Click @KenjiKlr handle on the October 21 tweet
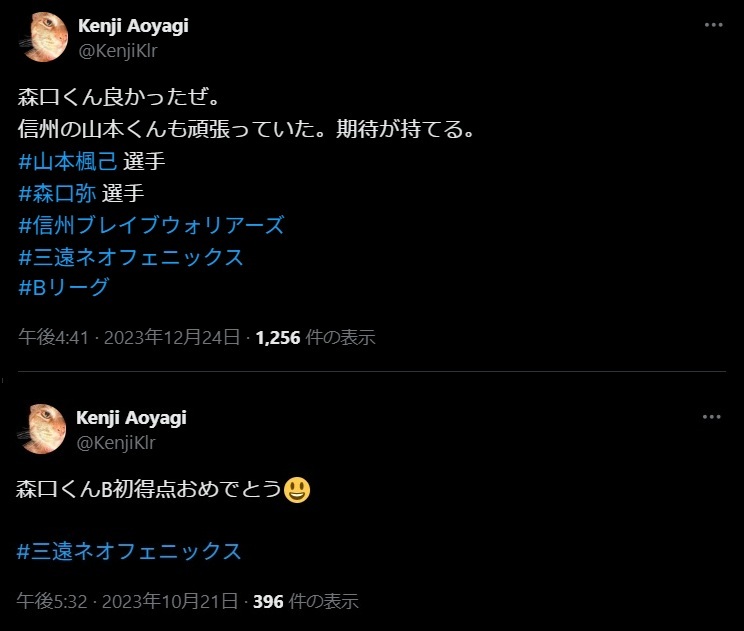 tap(116, 443)
